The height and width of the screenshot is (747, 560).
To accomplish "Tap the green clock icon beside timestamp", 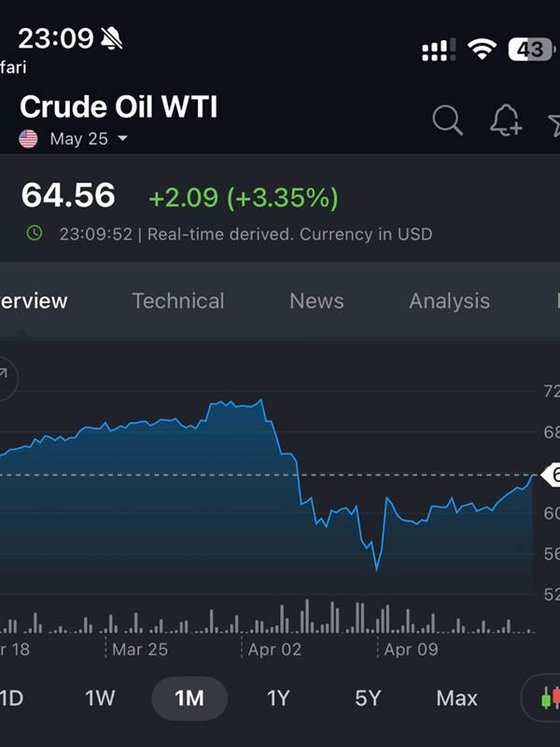I will pyautogui.click(x=35, y=233).
